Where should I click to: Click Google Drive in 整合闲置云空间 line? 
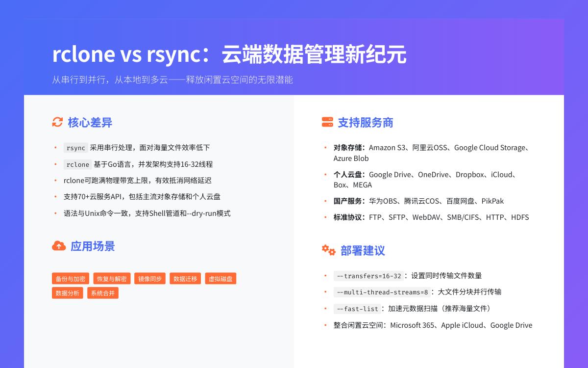click(512, 325)
